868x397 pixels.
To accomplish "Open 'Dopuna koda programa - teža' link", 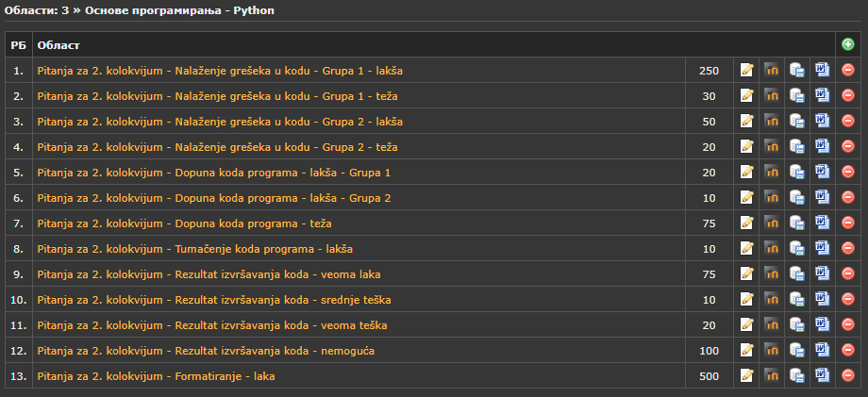I will click(184, 223).
